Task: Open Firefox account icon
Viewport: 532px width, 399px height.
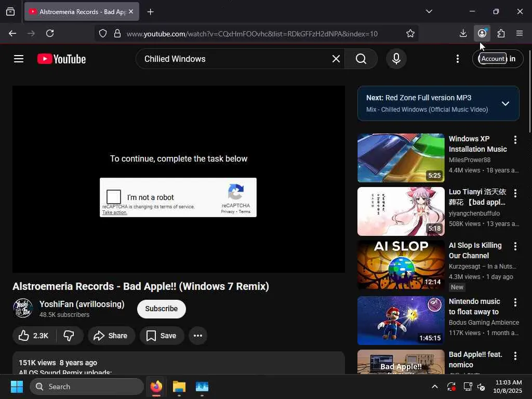Action: pyautogui.click(x=482, y=33)
